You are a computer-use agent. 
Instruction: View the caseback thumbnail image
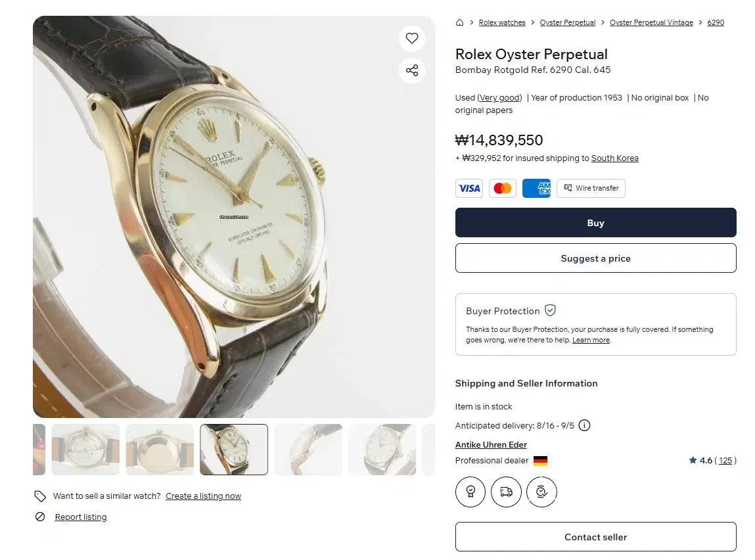[x=160, y=450]
